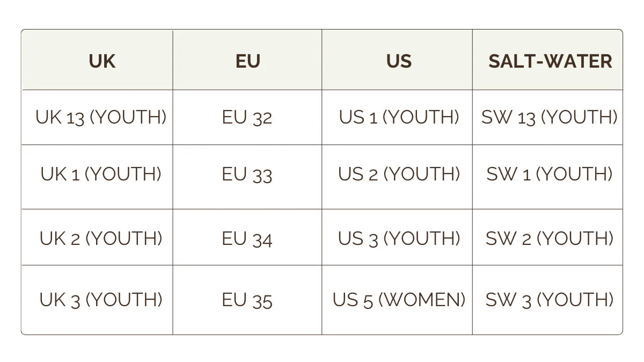Click the EU 33 cell
644x362 pixels.
click(x=247, y=174)
